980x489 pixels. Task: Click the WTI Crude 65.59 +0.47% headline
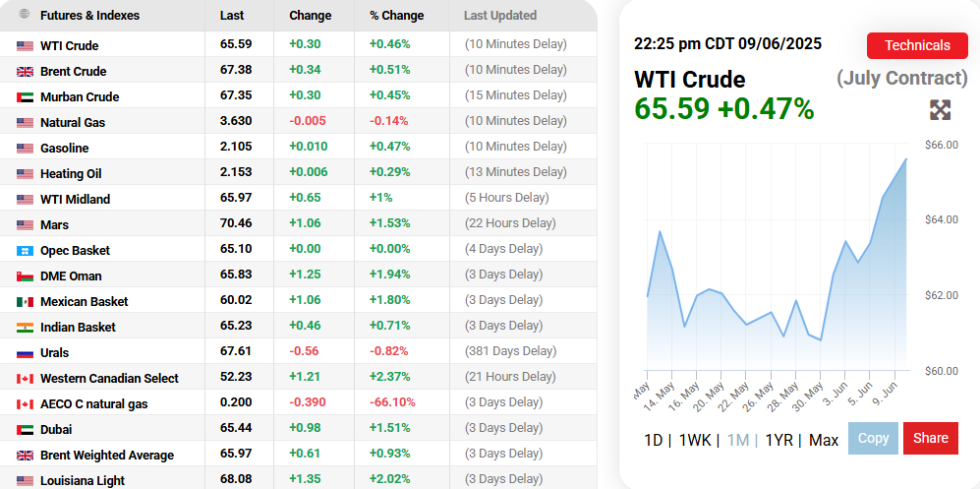click(x=724, y=109)
